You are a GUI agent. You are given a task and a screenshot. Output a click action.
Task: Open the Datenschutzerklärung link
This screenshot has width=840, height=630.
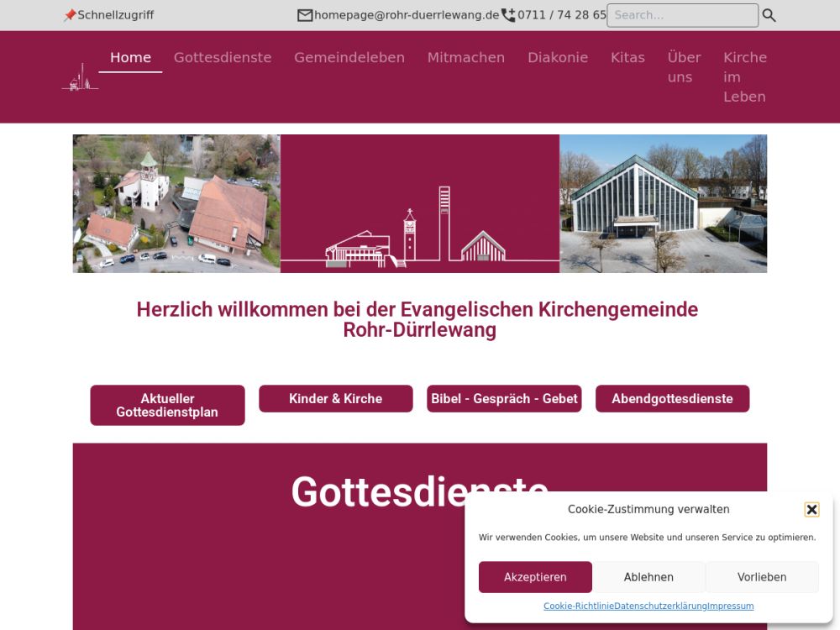660,606
